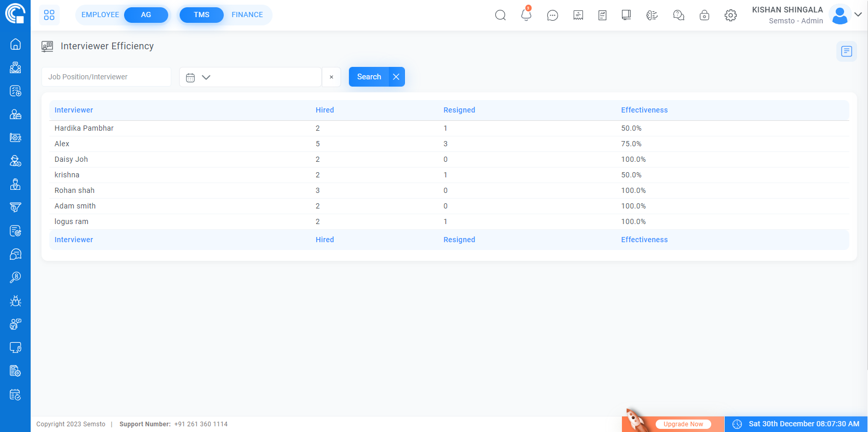This screenshot has height=432, width=868.
Task: Expand the user profile menu chevron
Action: point(858,15)
